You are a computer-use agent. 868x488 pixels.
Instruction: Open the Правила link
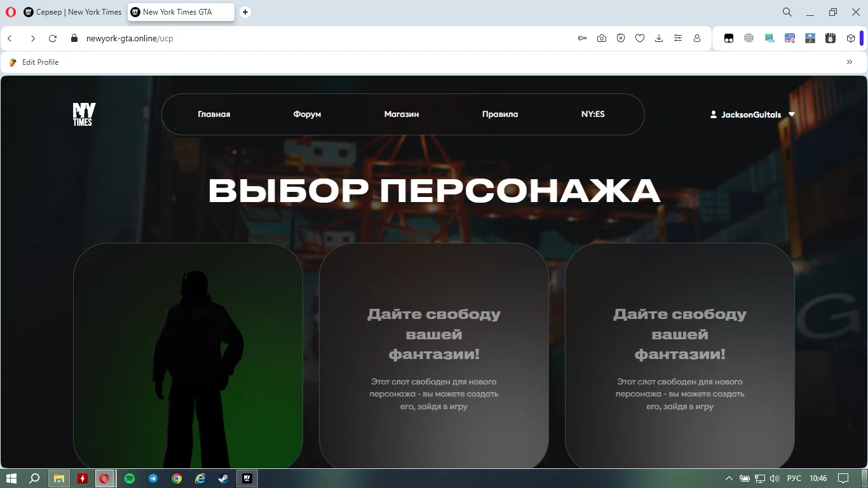[500, 114]
